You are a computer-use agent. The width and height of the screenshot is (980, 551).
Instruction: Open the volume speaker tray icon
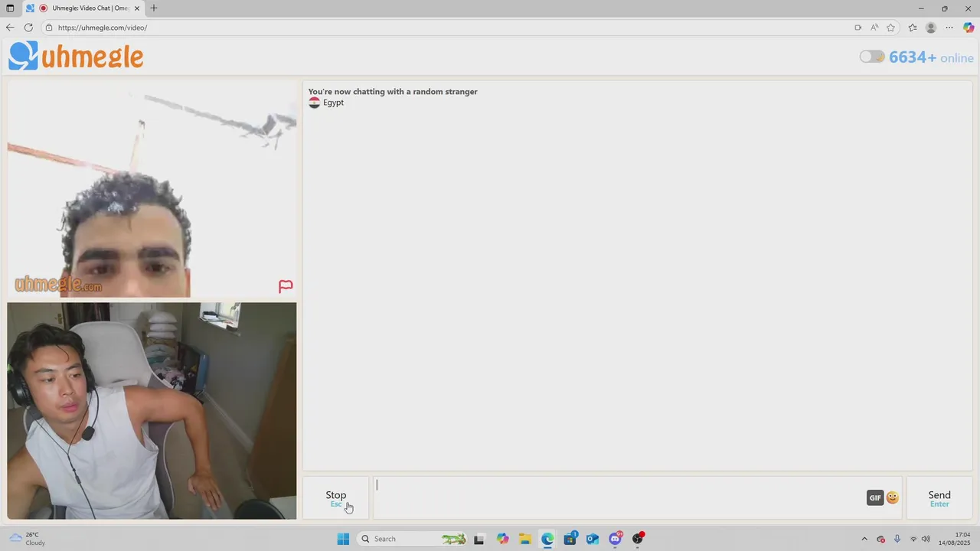[x=926, y=539]
